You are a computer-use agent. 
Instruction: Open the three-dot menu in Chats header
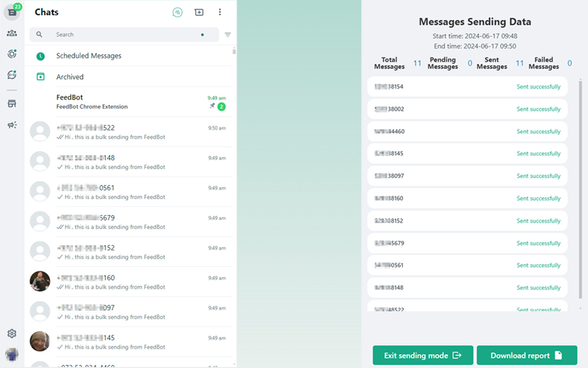(220, 12)
